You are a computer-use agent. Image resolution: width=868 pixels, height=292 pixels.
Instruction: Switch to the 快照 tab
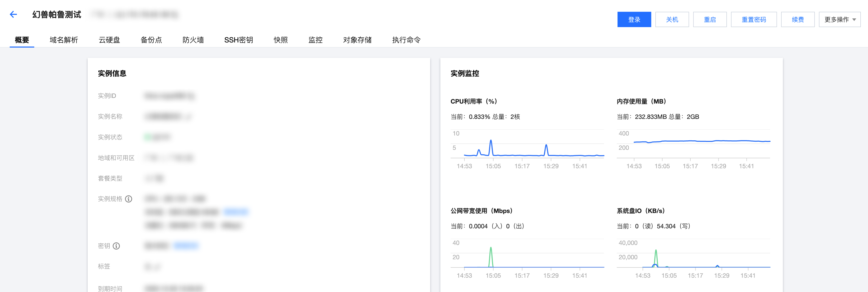coord(280,40)
